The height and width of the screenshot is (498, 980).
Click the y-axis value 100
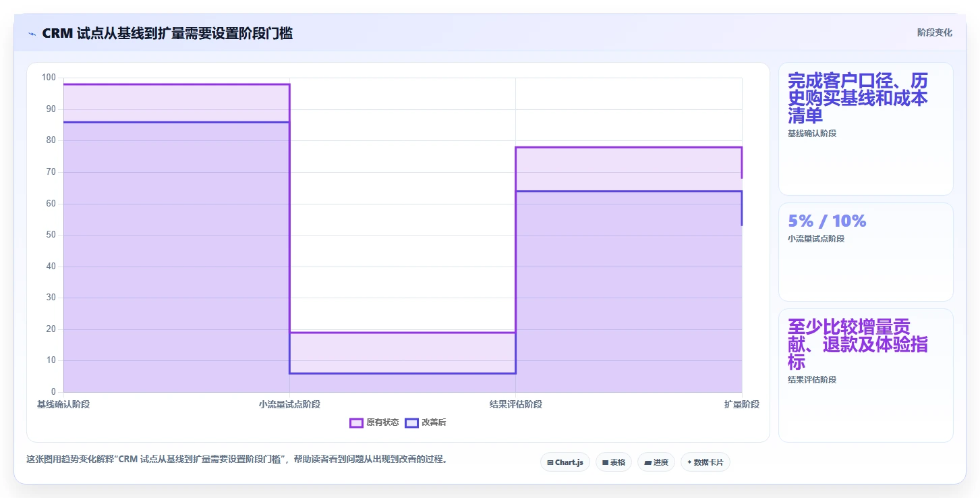(x=49, y=78)
